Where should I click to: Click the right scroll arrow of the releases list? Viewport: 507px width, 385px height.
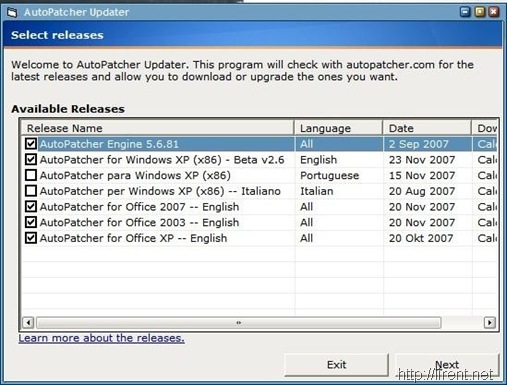coord(489,322)
